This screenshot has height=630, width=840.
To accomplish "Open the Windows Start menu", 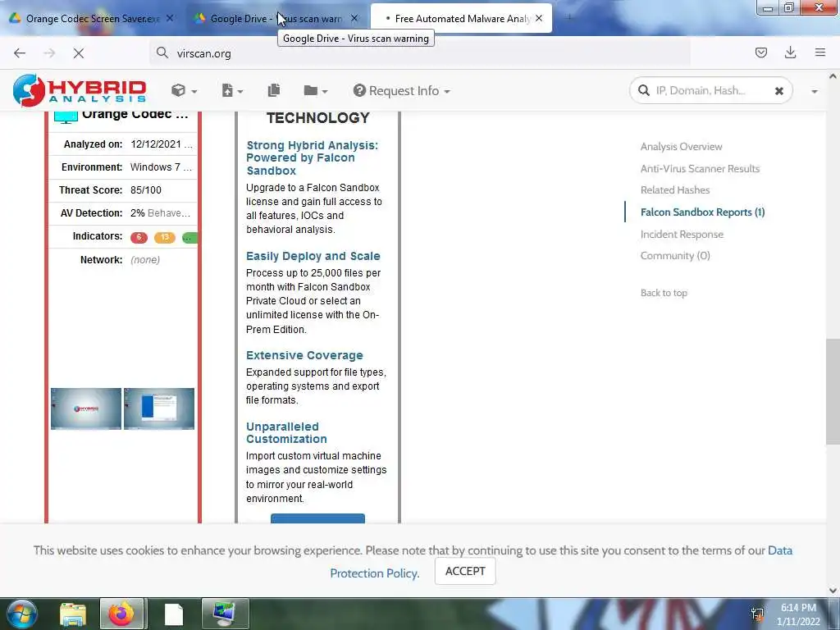I will (x=22, y=614).
